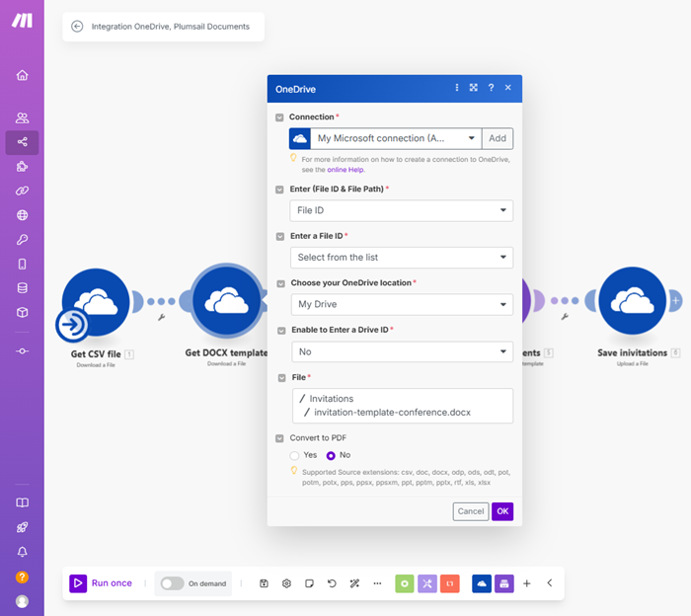Open the Webhooks globe icon in sidebar
Image resolution: width=691 pixels, height=616 pixels.
[22, 215]
